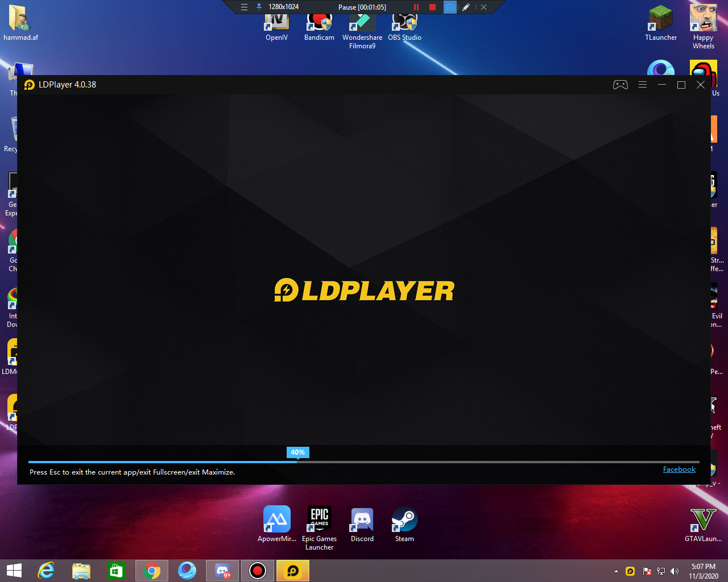Click the LDPLAYER logo in center
728x582 pixels.
point(364,290)
